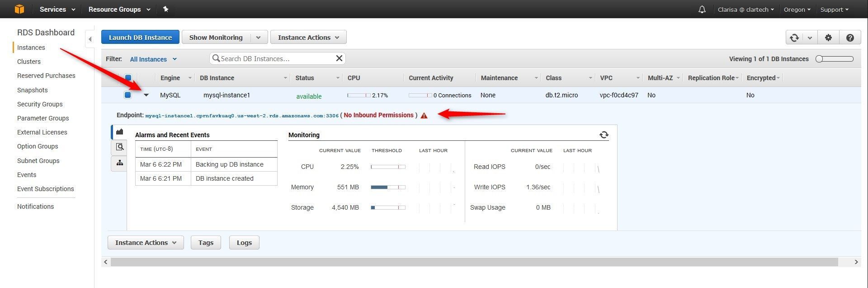Open the refresh options dropdown arrow
The height and width of the screenshot is (288, 868).
(810, 38)
